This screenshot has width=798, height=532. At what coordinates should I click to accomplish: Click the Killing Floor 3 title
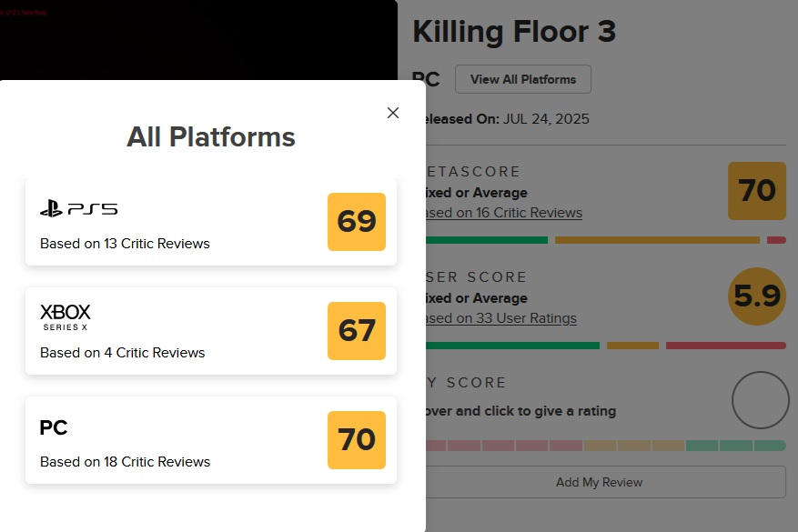(x=514, y=32)
